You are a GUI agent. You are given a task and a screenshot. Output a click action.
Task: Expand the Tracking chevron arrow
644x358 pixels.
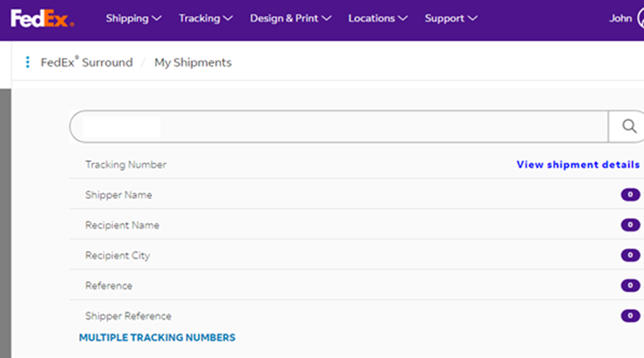pyautogui.click(x=228, y=19)
